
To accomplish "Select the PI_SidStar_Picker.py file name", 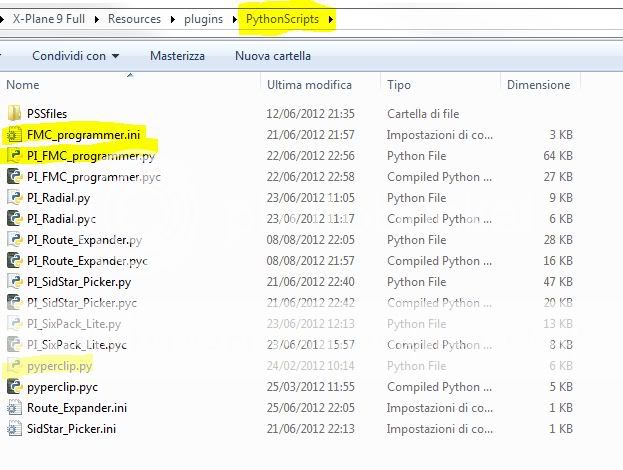I will (x=79, y=282).
